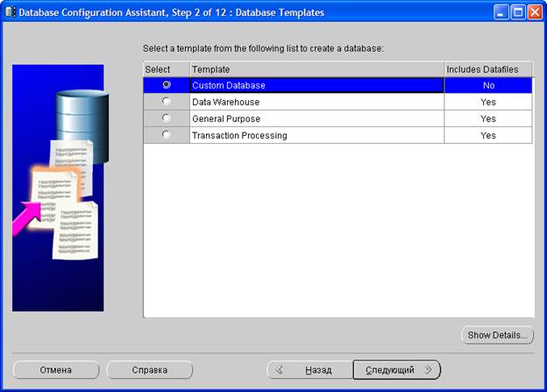Click the Select column header
Screen dimensions: 547x392
coord(167,69)
